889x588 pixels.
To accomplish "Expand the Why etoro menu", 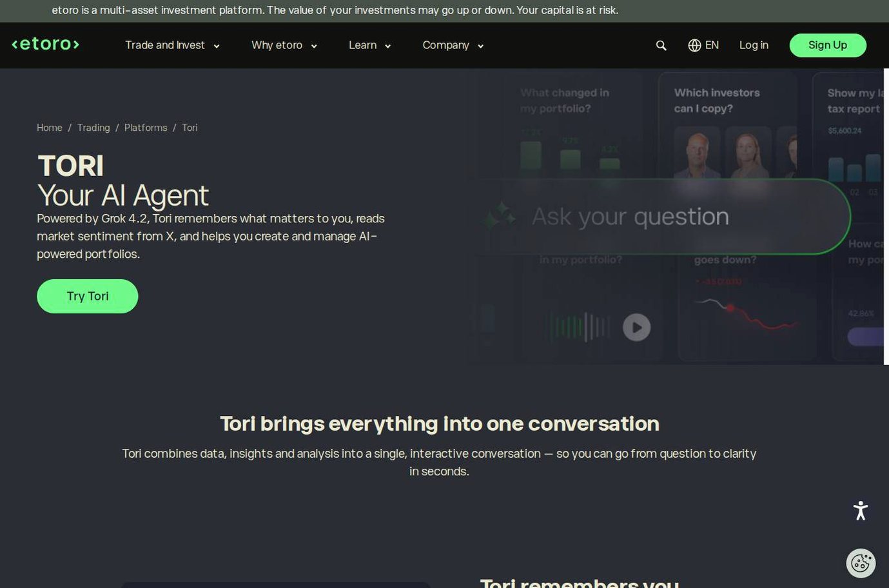I will click(284, 45).
